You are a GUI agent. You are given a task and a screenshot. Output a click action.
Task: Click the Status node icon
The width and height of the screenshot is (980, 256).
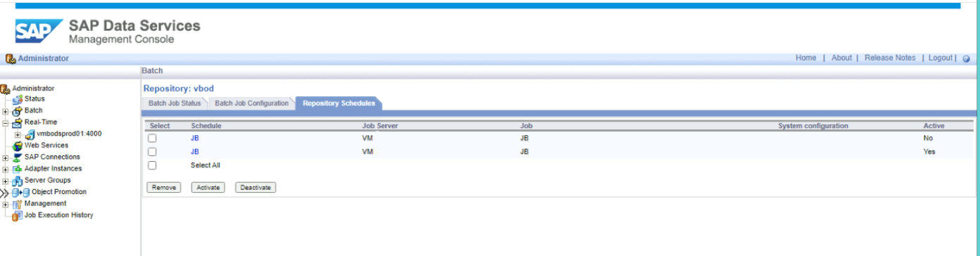[18, 99]
